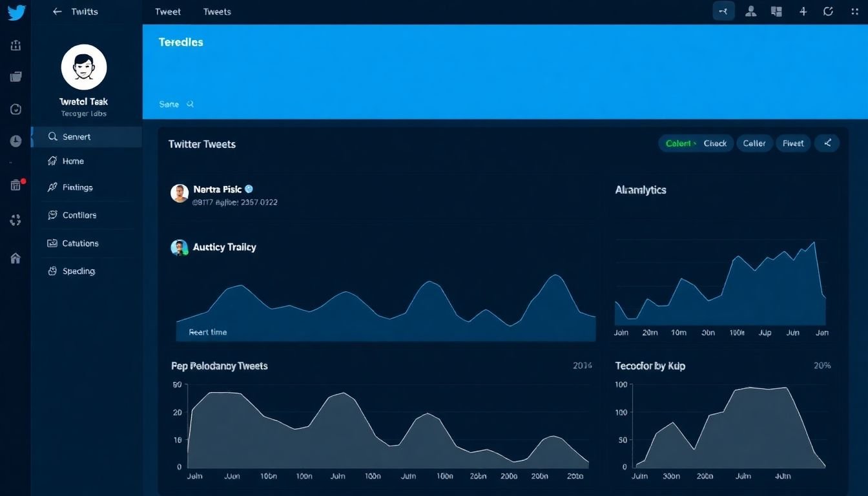Viewport: 868px width, 496px height.
Task: Open the stacked folders icon in left rail
Action: [x=16, y=77]
